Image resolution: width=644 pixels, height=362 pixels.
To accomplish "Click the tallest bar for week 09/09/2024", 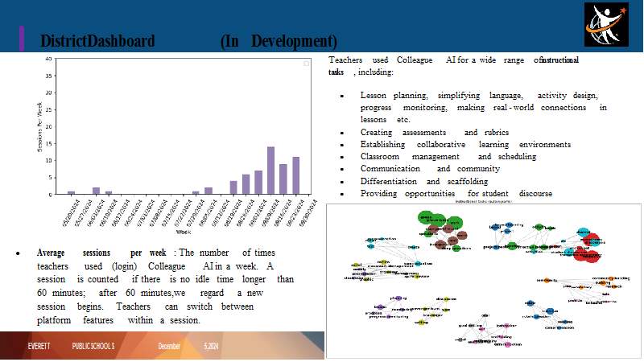I will 270,171.
